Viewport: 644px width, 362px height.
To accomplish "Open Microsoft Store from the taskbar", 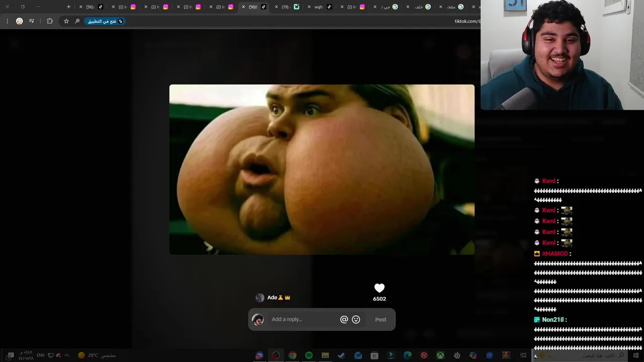I will click(x=374, y=355).
